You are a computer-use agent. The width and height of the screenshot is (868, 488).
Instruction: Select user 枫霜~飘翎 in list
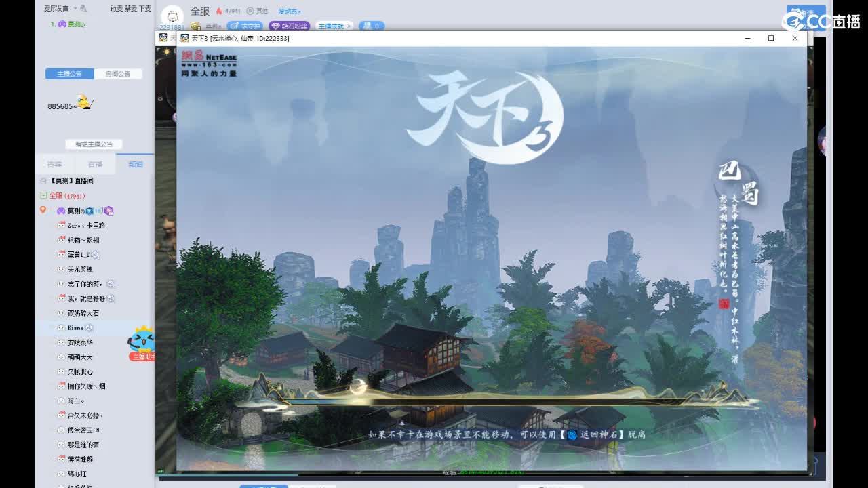click(x=83, y=240)
